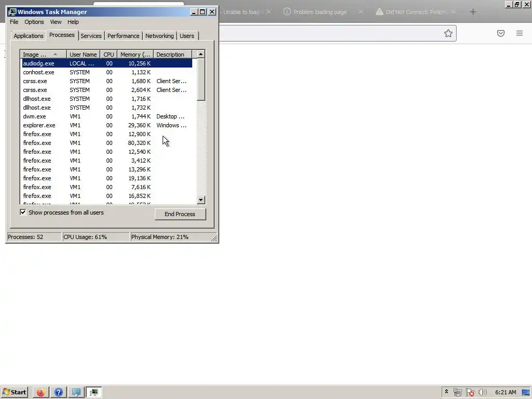Open the Action Center flag icon
The height and width of the screenshot is (399, 532).
[470, 393]
